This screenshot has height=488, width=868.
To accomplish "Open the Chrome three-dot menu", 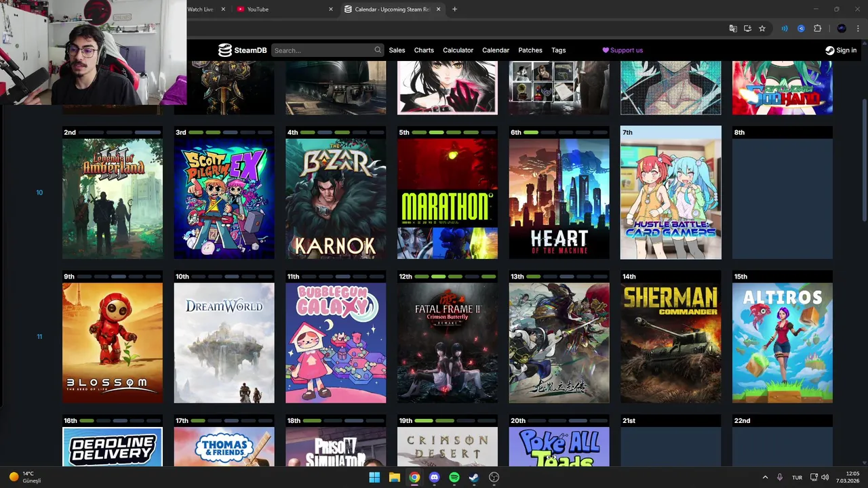I will pos(858,28).
